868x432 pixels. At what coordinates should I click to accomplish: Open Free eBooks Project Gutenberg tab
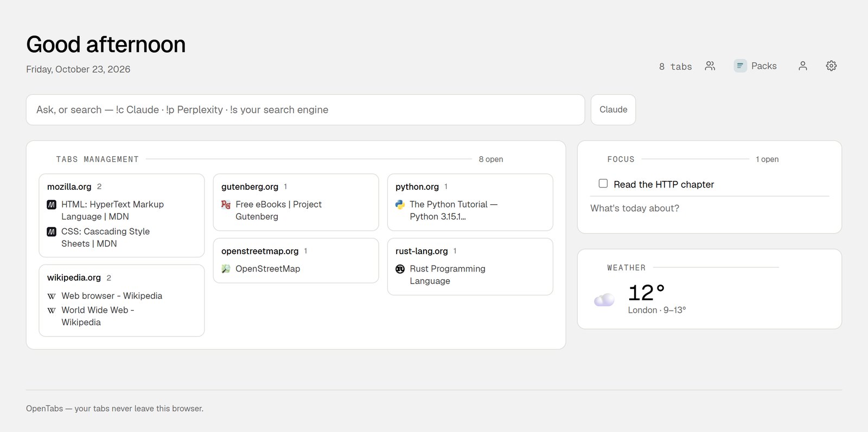(x=278, y=210)
